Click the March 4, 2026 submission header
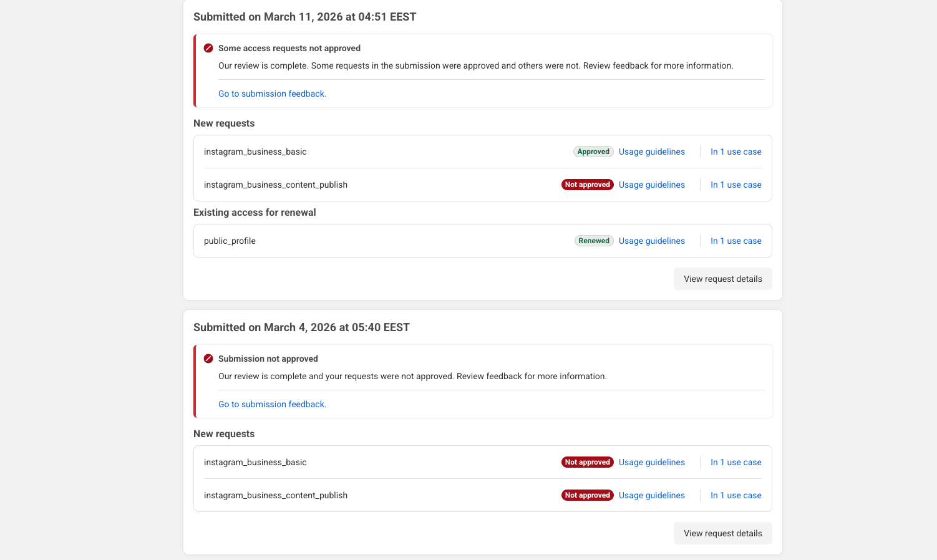This screenshot has width=937, height=560. pos(302,327)
